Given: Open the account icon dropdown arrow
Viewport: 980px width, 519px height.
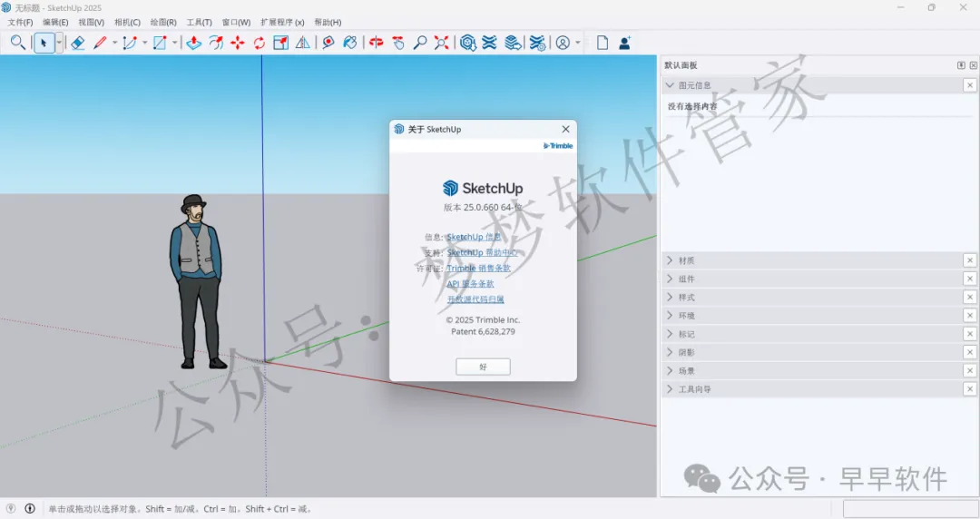Looking at the screenshot, I should pyautogui.click(x=577, y=43).
